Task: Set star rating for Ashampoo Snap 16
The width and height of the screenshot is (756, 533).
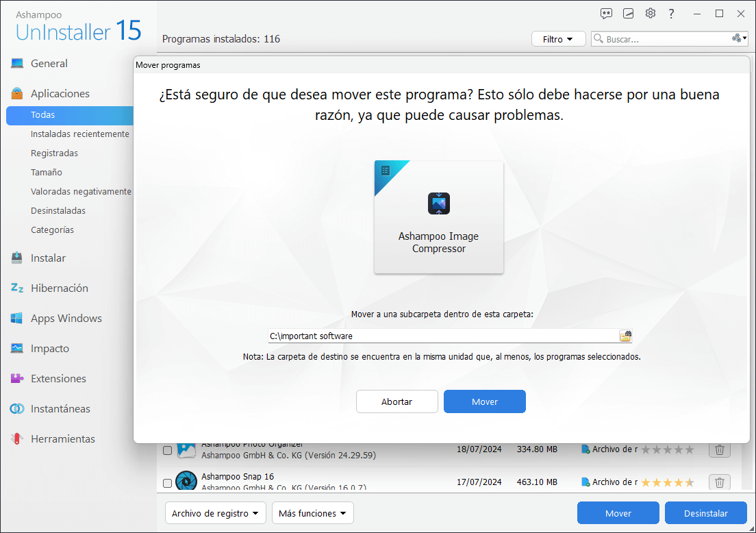Action: coord(667,482)
